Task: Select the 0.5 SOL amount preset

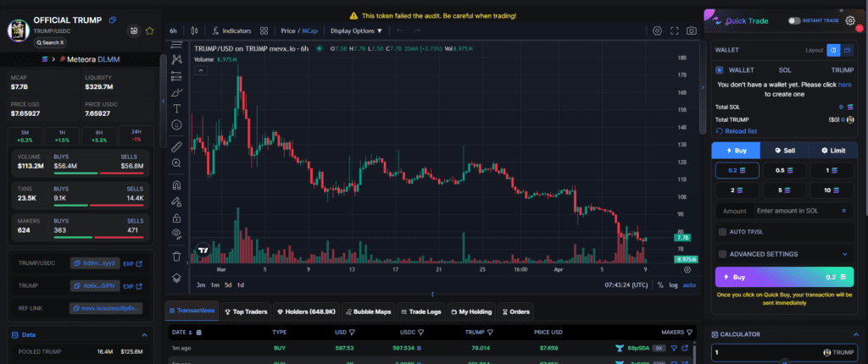Action: point(784,170)
